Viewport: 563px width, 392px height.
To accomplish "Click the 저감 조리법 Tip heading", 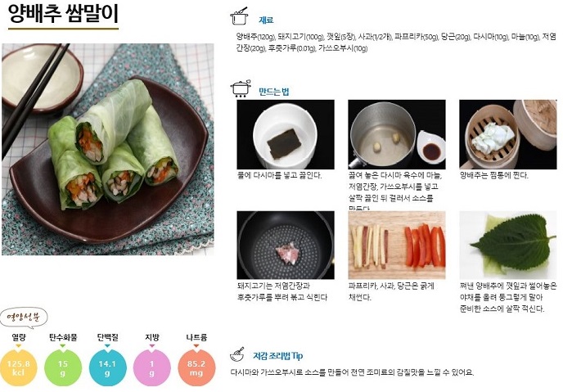I will pyautogui.click(x=278, y=356).
